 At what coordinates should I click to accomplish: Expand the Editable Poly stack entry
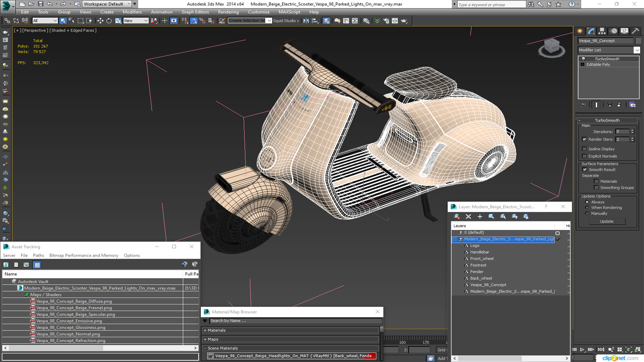(x=583, y=64)
